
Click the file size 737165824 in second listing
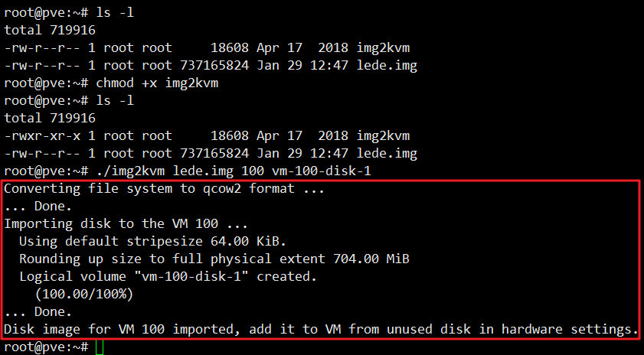point(214,153)
